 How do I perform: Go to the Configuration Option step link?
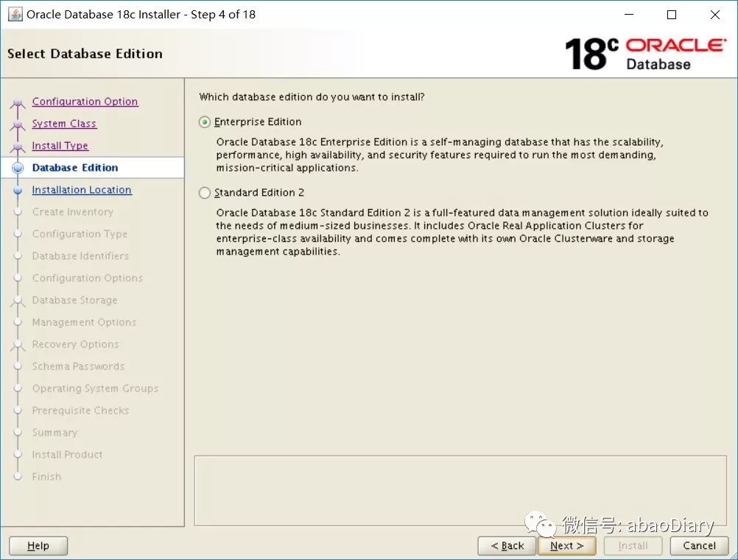coord(85,102)
